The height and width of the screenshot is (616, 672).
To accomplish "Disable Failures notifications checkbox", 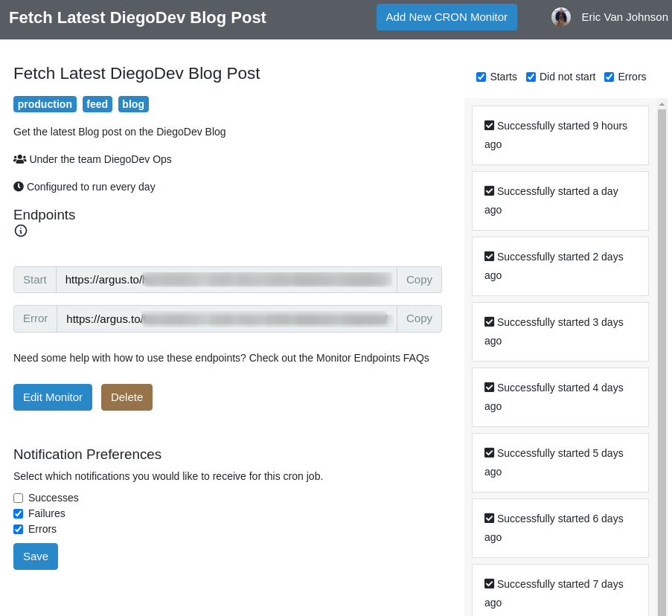I will pyautogui.click(x=18, y=513).
